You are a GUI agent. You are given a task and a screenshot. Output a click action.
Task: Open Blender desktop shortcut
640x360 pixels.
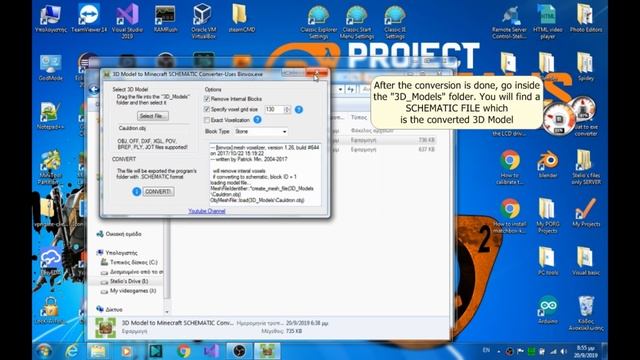coord(547,164)
